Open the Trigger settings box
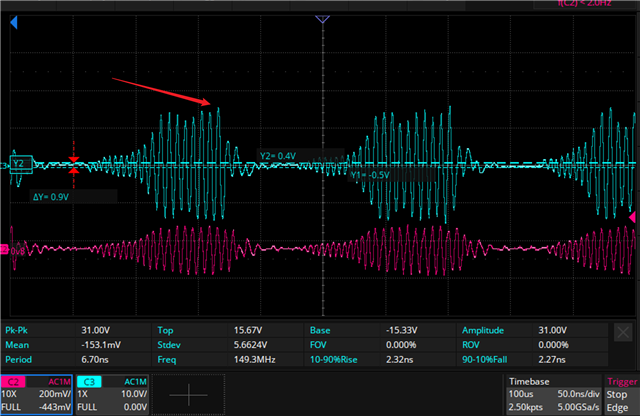This screenshot has height=416, width=640. [x=622, y=394]
